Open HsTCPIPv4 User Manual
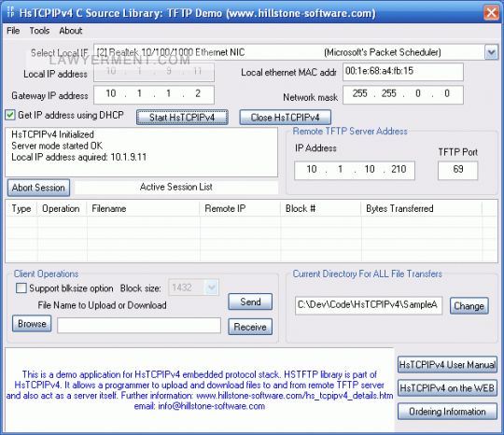 (447, 365)
